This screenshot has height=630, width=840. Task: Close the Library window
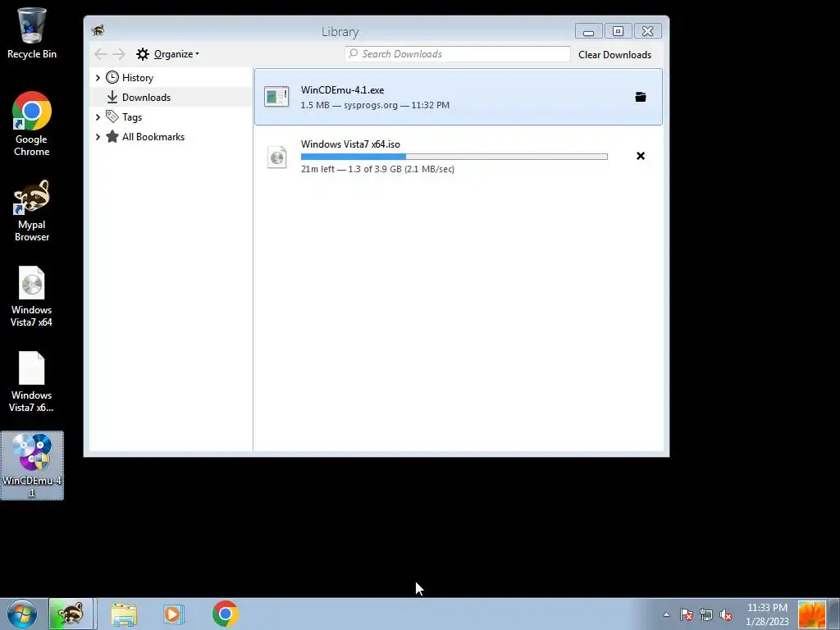pos(648,31)
